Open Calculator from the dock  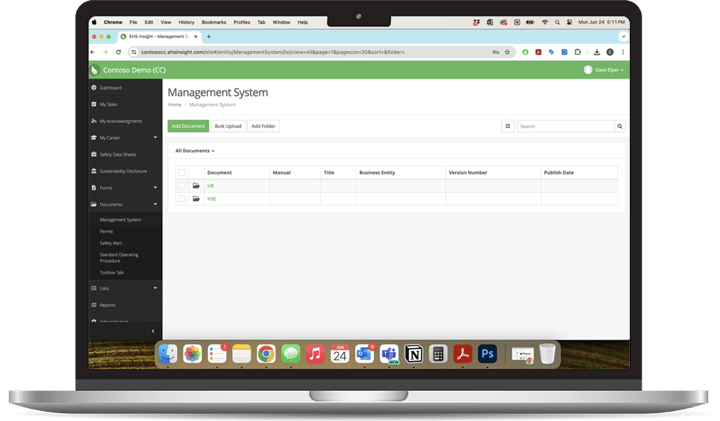438,354
